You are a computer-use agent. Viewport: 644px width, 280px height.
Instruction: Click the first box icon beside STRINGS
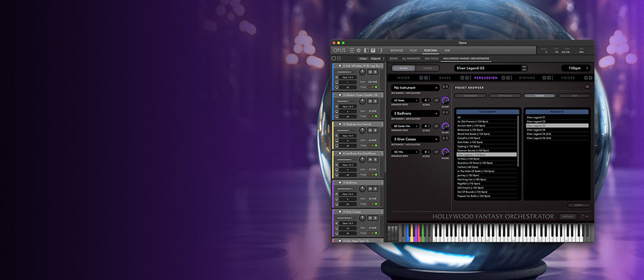[x=544, y=78]
